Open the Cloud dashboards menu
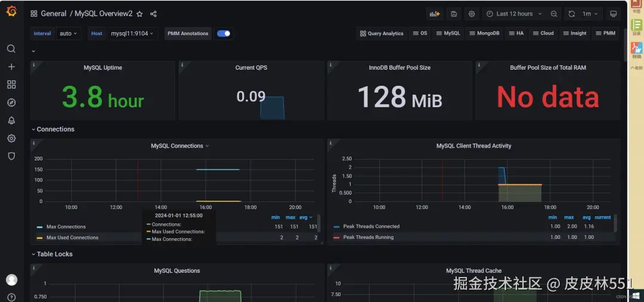This screenshot has width=644, height=302. tap(543, 33)
